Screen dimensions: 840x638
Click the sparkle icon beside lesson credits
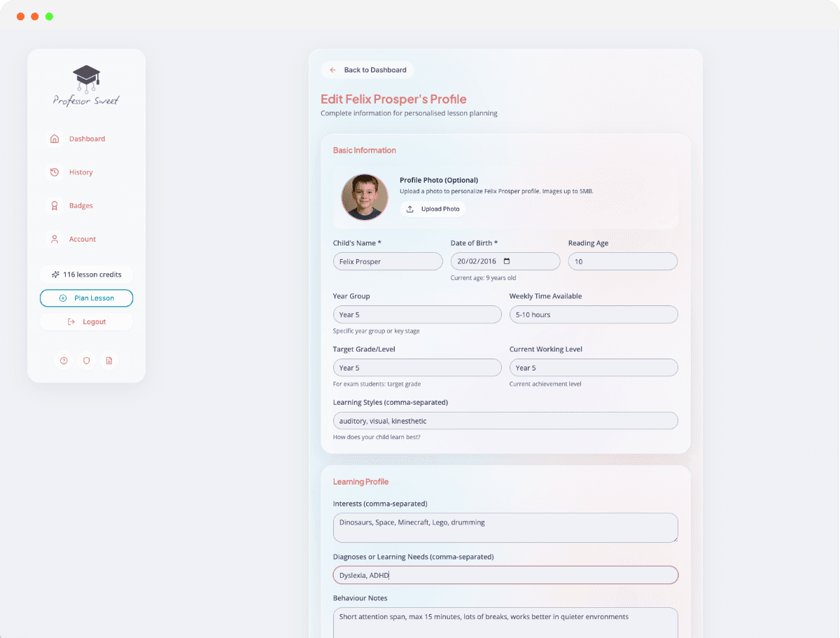(55, 275)
